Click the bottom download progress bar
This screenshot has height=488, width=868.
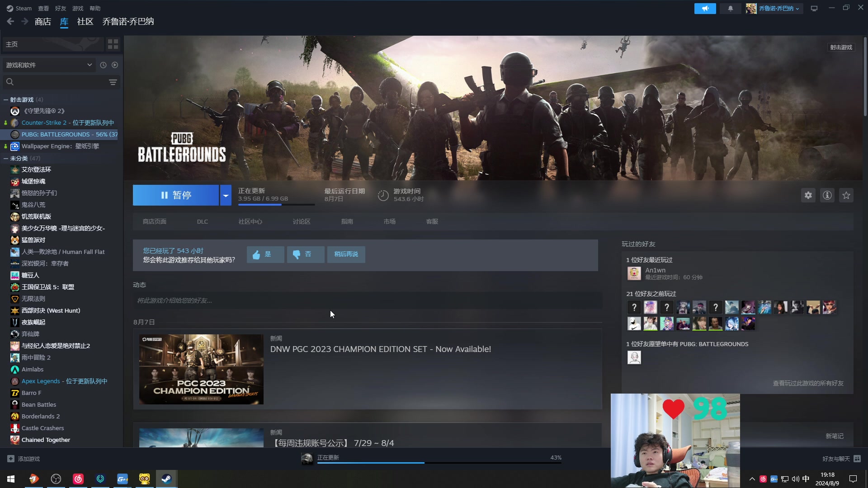439,463
